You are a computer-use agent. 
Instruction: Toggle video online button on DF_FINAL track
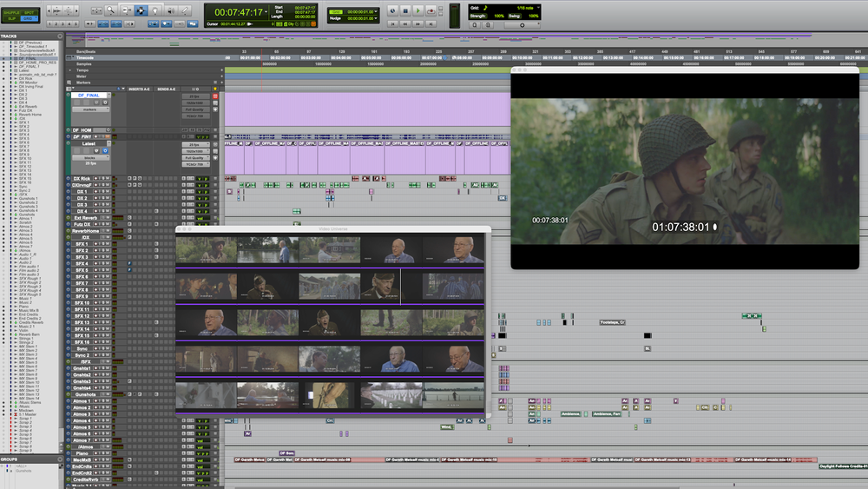coord(105,102)
